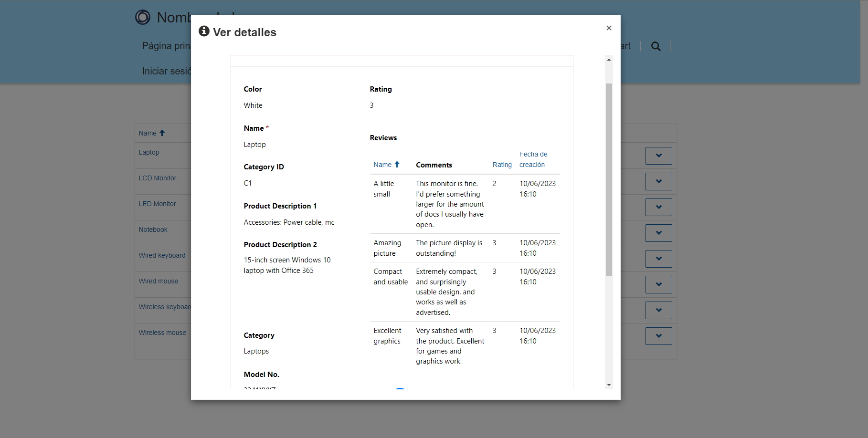Click the dialog scrollbar down arrow
This screenshot has width=868, height=438.
(x=609, y=385)
